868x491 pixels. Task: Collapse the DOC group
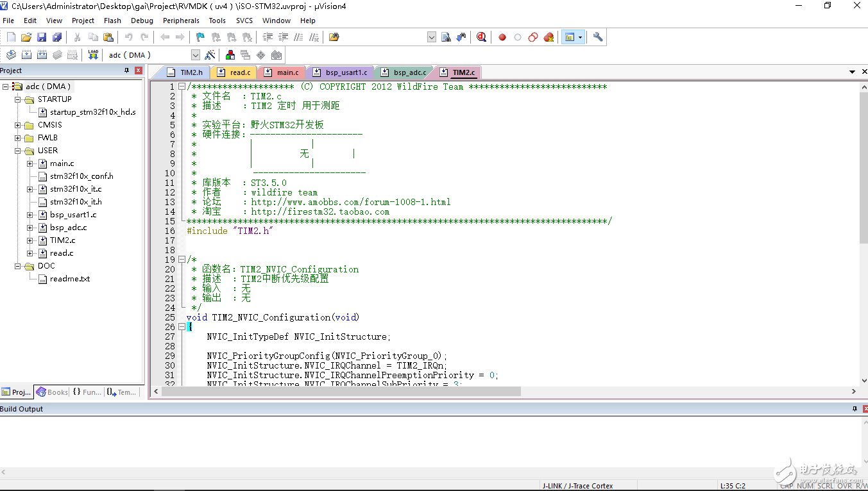pos(18,266)
